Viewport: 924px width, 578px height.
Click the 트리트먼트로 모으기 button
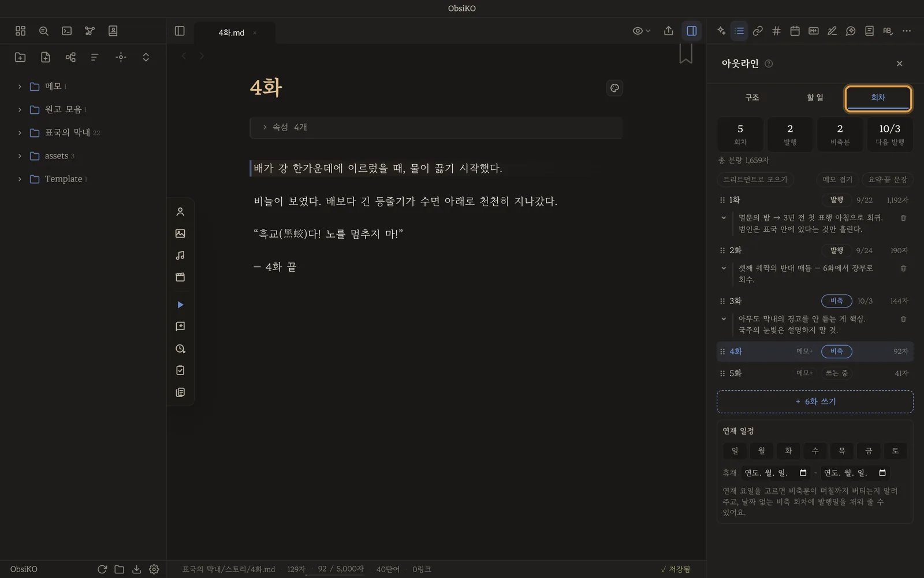click(x=755, y=179)
